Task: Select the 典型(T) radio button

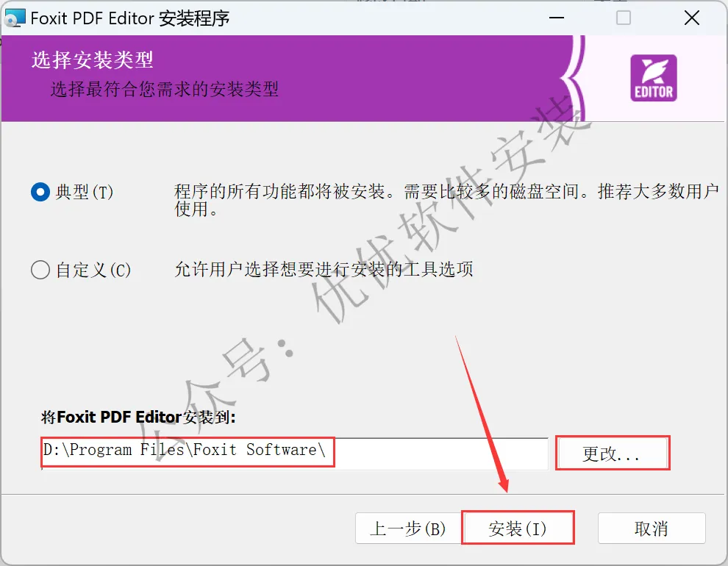Action: (x=40, y=192)
